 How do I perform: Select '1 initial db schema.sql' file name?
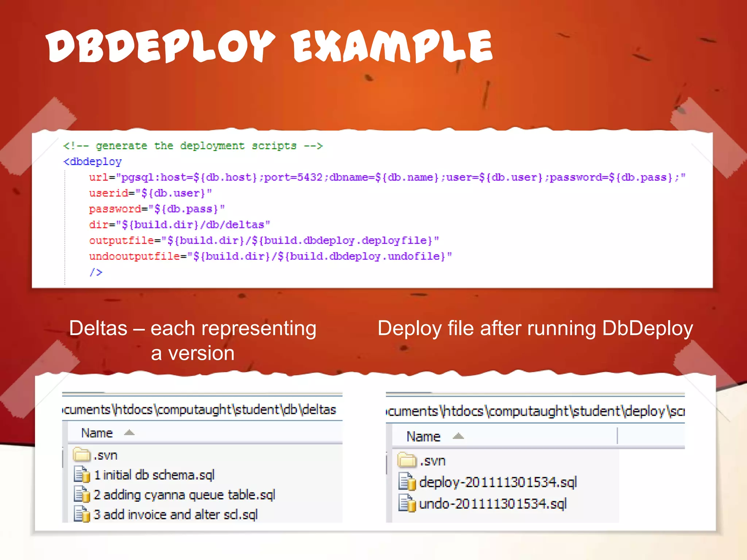[154, 475]
